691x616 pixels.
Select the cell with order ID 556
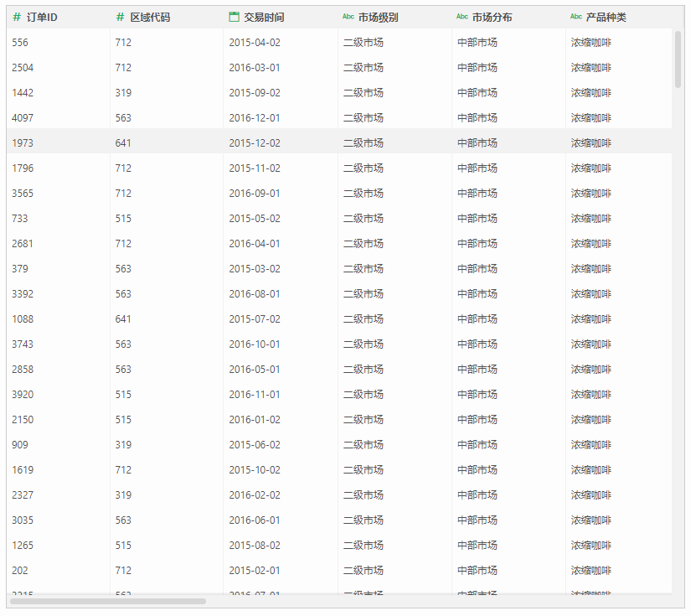click(x=58, y=43)
